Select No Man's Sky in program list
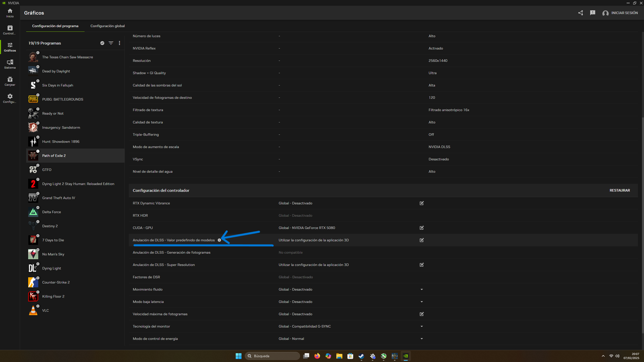Image resolution: width=644 pixels, height=362 pixels. (x=75, y=254)
